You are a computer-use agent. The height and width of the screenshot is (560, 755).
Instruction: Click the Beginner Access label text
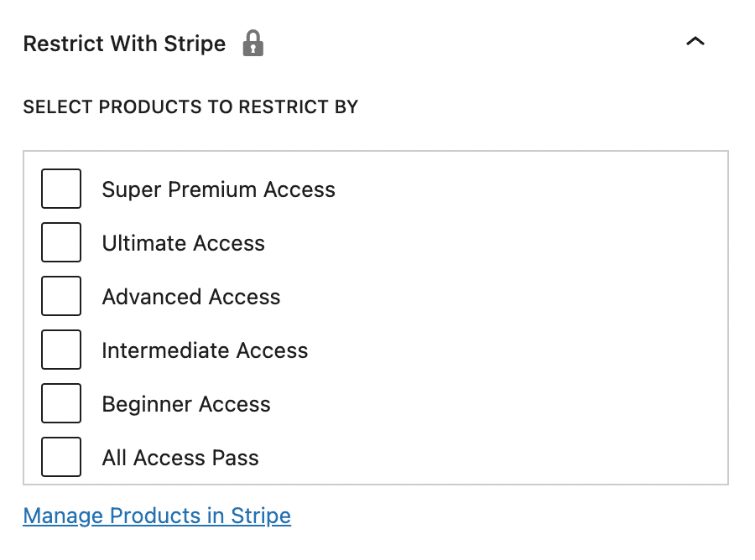point(186,404)
